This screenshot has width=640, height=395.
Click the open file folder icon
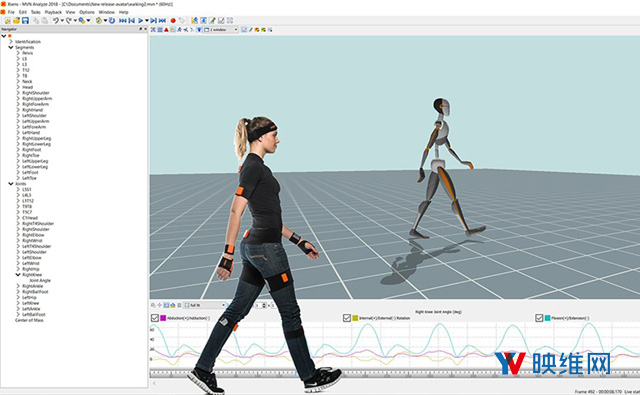(x=16, y=20)
